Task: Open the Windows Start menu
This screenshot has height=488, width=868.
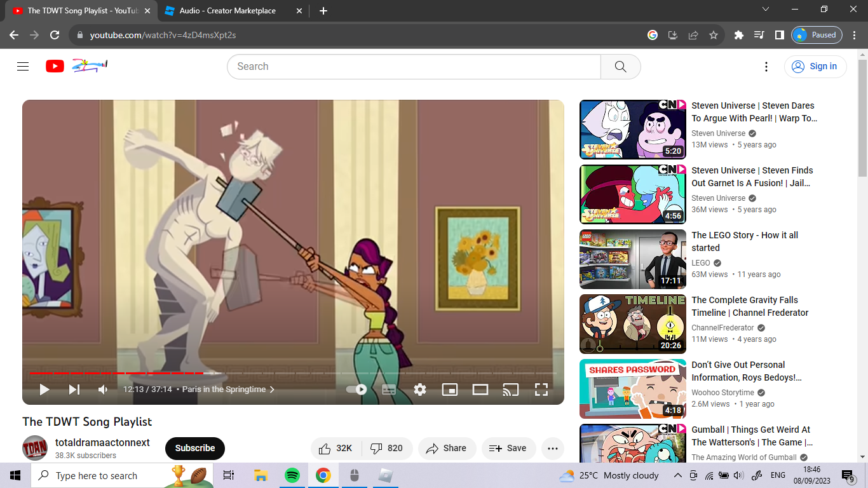Action: point(15,475)
